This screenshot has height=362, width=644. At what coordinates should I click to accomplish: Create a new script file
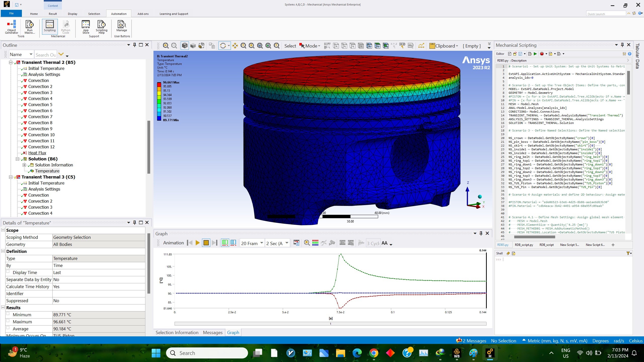click(510, 54)
